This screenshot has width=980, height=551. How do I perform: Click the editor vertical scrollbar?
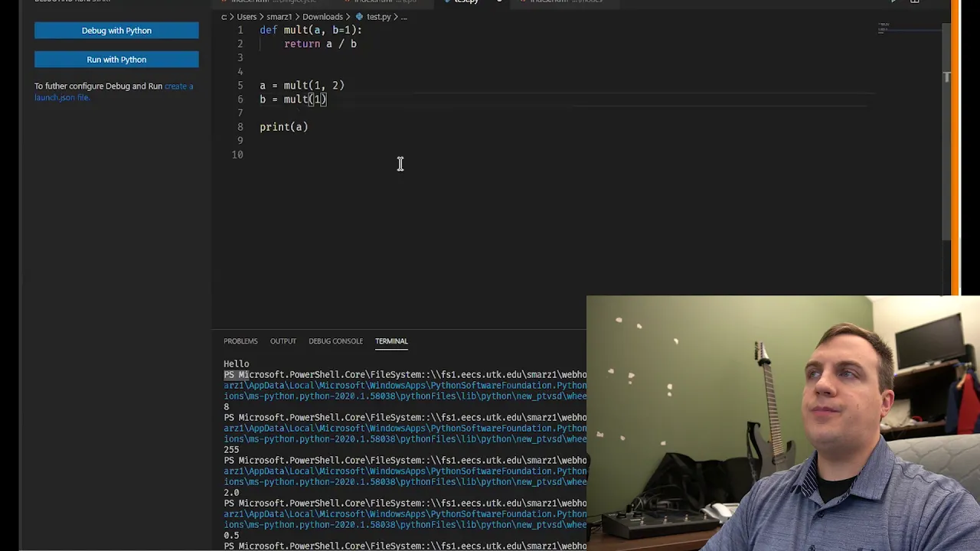tap(947, 130)
